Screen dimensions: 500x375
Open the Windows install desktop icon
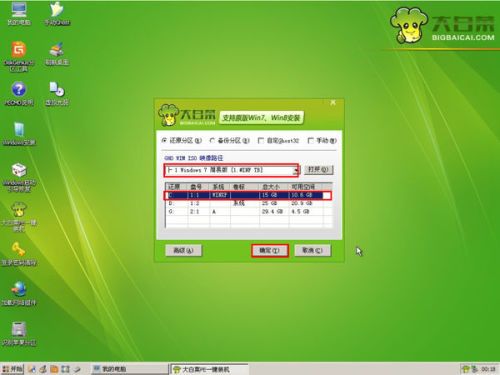click(19, 134)
